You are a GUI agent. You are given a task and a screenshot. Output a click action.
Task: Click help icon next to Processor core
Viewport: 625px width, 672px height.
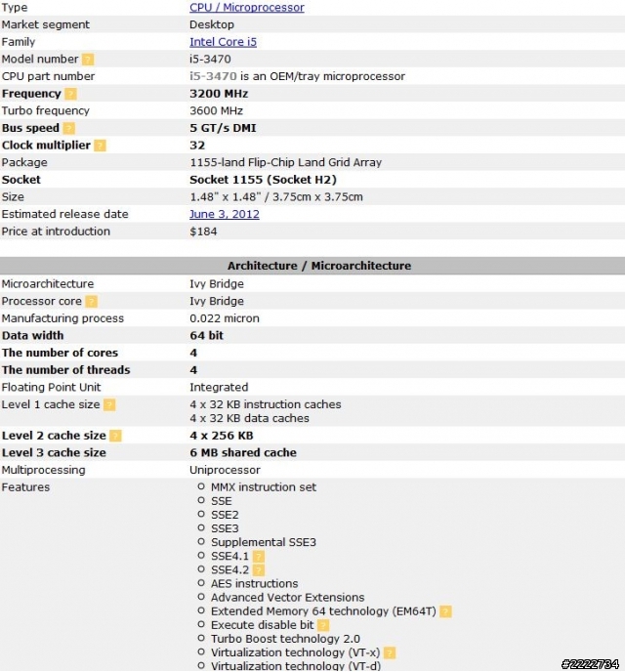click(x=91, y=301)
